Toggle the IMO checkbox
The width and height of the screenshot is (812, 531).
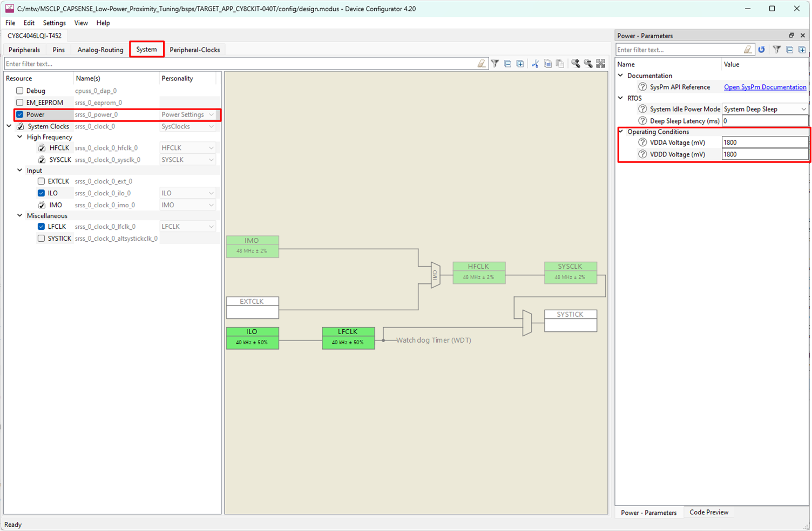point(42,205)
